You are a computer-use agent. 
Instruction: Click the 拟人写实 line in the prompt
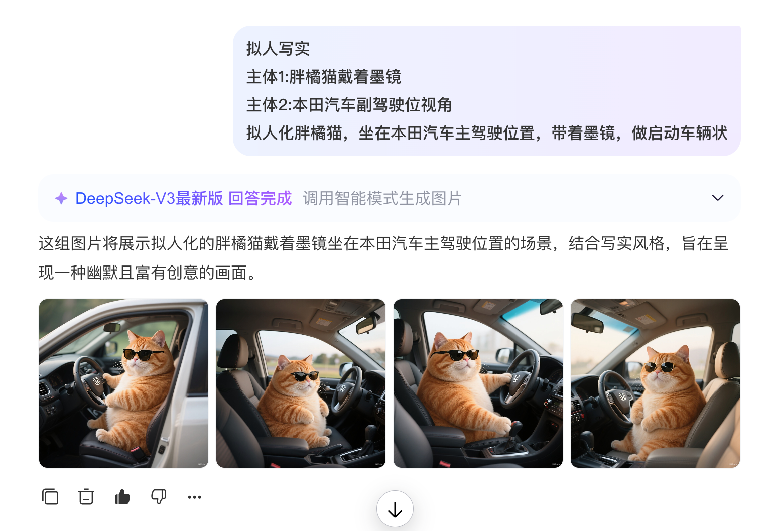(278, 49)
